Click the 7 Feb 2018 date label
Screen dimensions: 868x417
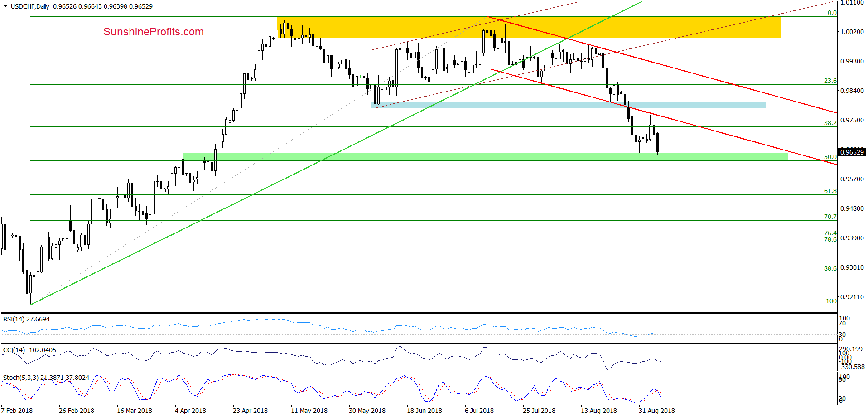tap(17, 411)
